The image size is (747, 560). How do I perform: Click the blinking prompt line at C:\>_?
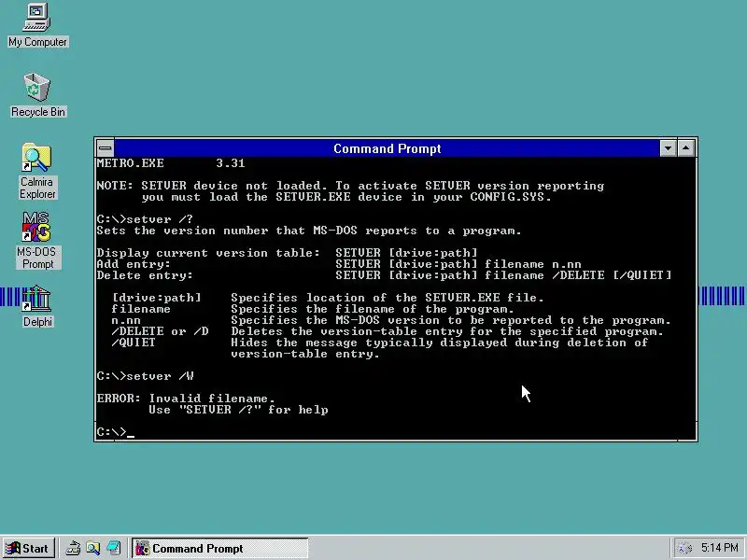[x=115, y=432]
